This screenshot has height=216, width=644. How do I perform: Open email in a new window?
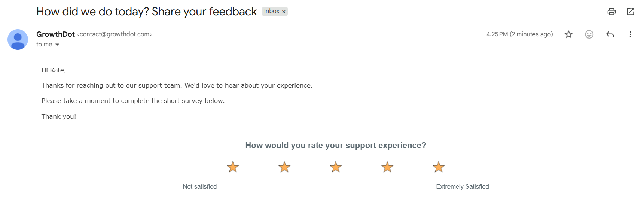tap(631, 12)
